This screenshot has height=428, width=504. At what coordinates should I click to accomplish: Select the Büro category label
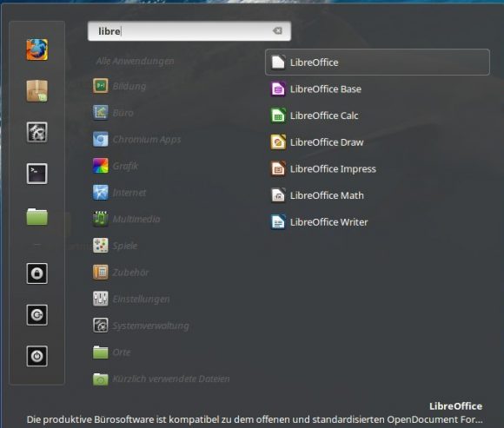[x=123, y=113]
